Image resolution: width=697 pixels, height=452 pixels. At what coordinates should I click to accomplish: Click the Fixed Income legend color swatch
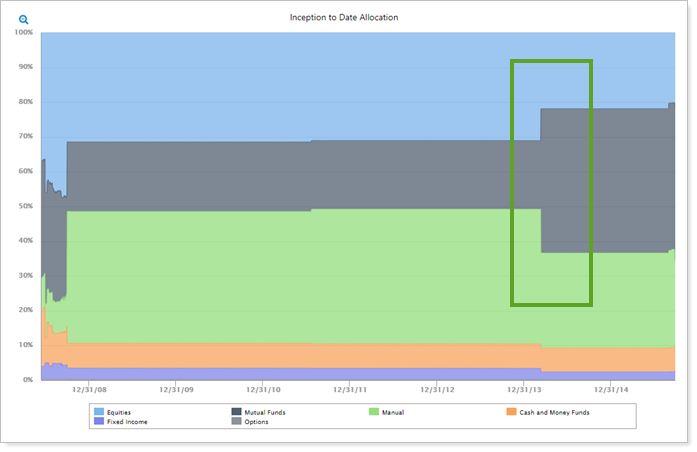point(98,422)
